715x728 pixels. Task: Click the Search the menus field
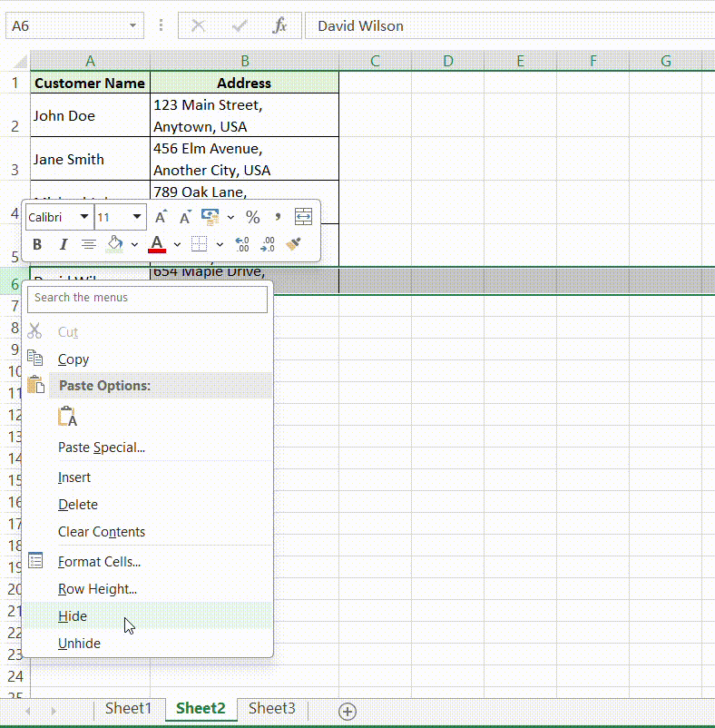pos(148,300)
